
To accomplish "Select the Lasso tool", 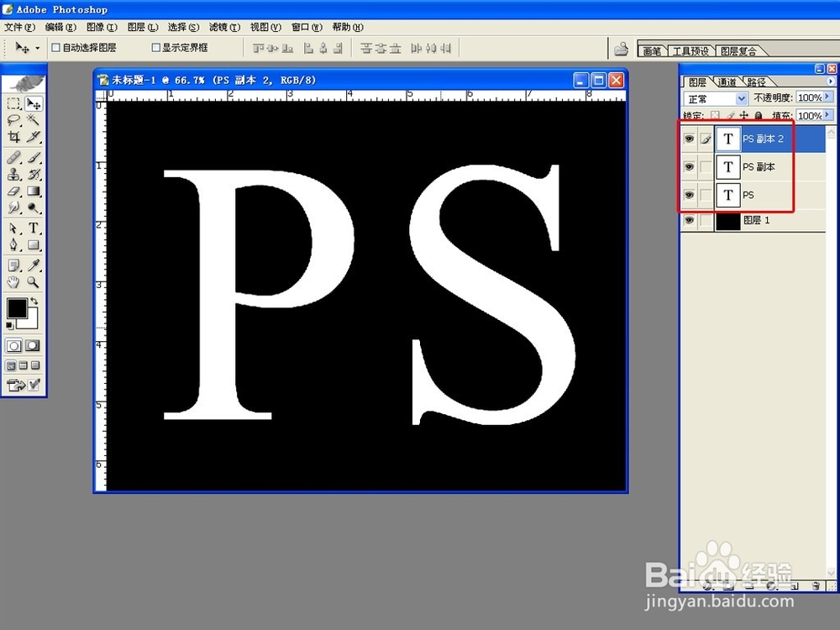I will [12, 120].
